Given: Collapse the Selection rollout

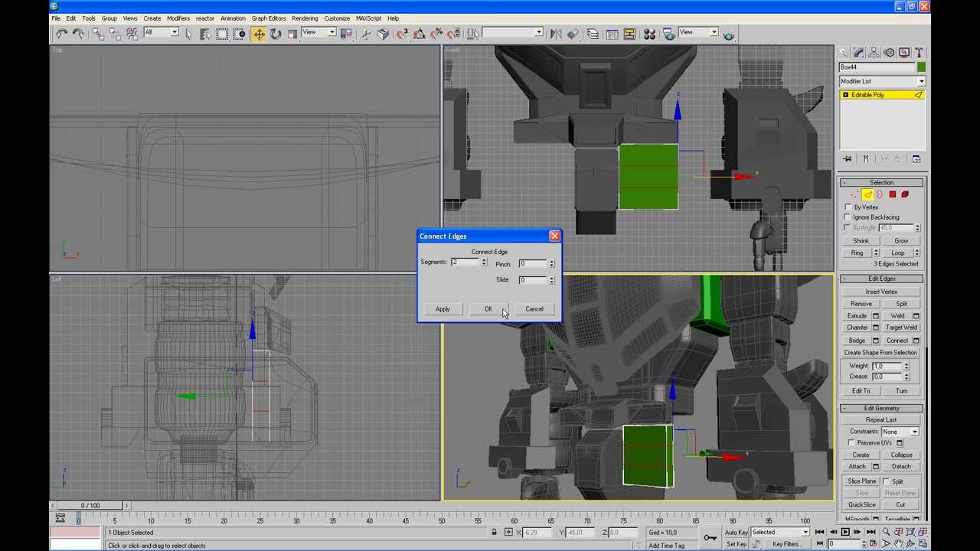Looking at the screenshot, I should [881, 183].
